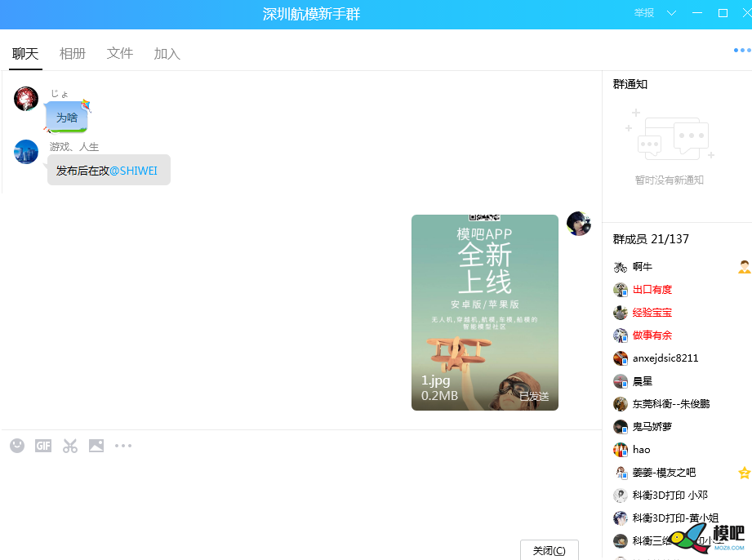Open the sent 1.jpg image thumbnail
The image size is (752, 560).
(x=485, y=313)
